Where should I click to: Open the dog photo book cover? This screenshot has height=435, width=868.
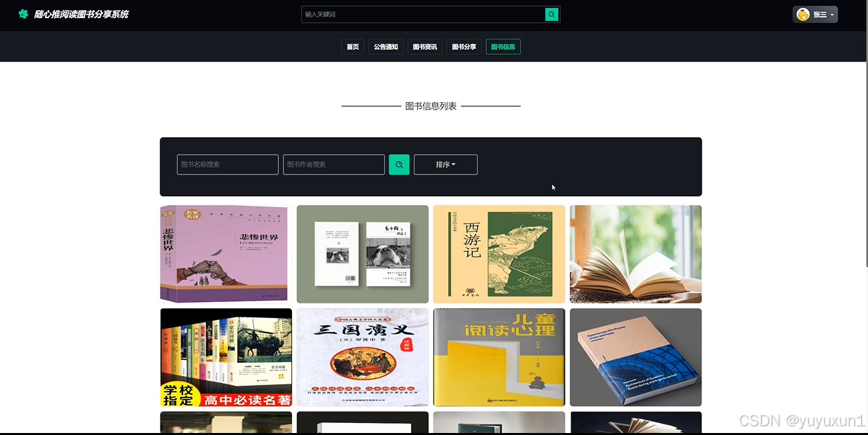[x=363, y=254]
